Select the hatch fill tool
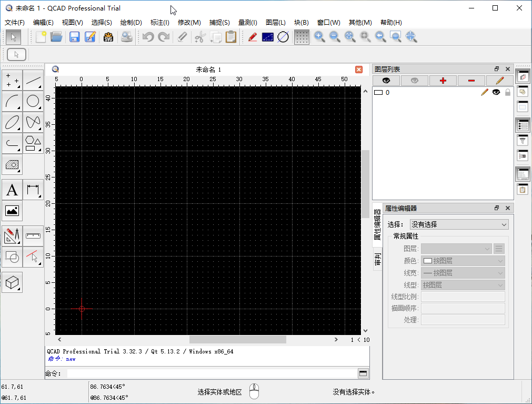This screenshot has width=532, height=404. point(12,164)
